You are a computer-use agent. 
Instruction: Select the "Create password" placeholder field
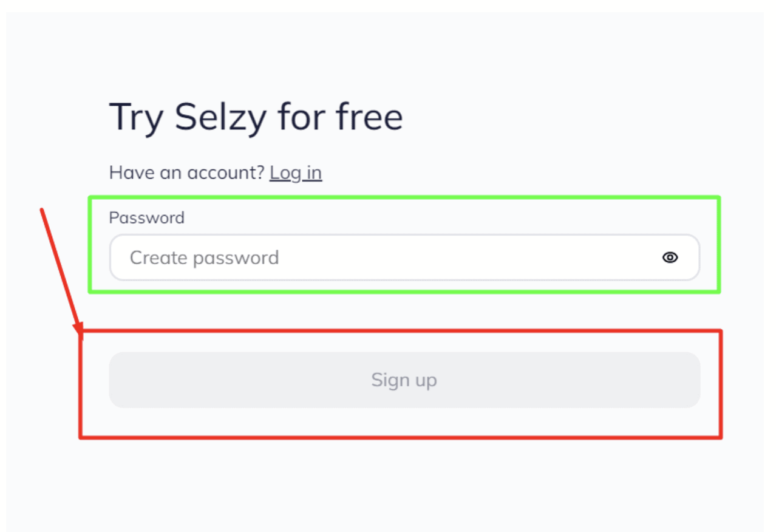pos(389,257)
